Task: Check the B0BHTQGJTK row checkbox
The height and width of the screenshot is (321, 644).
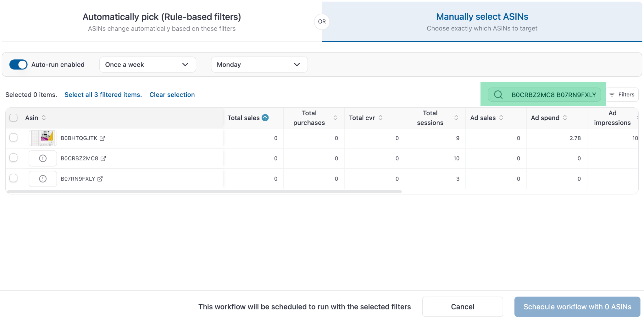Action: 14,138
